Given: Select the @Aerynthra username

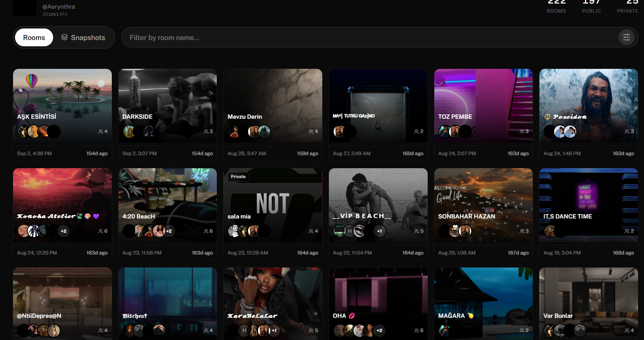Looking at the screenshot, I should 59,7.
